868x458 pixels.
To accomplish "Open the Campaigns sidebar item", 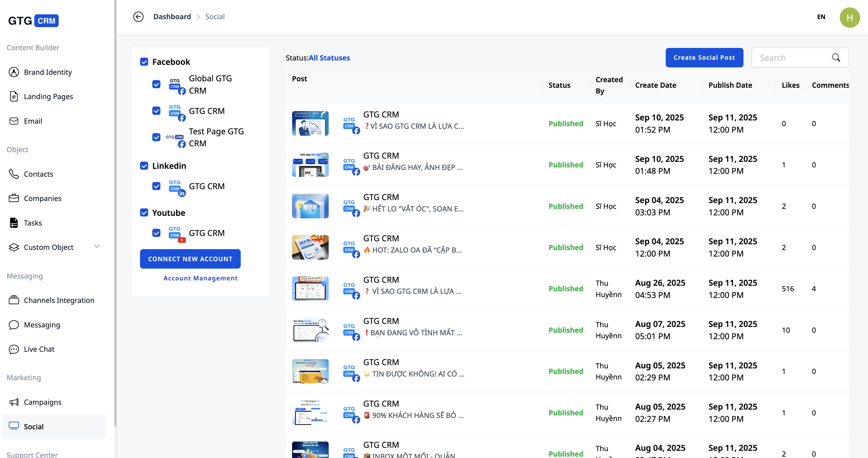I will coord(42,402).
